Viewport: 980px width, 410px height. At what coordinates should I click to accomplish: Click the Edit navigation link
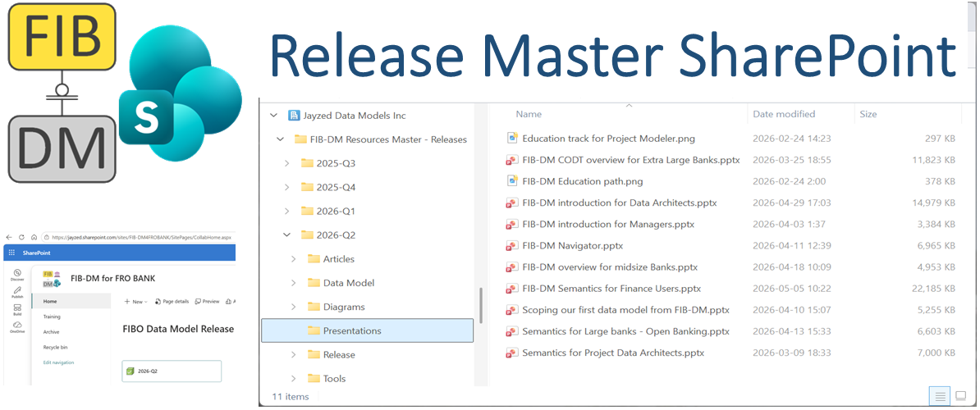coord(58,362)
